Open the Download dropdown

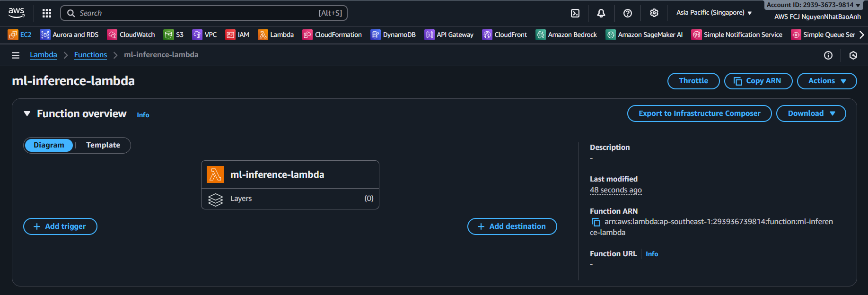[811, 113]
